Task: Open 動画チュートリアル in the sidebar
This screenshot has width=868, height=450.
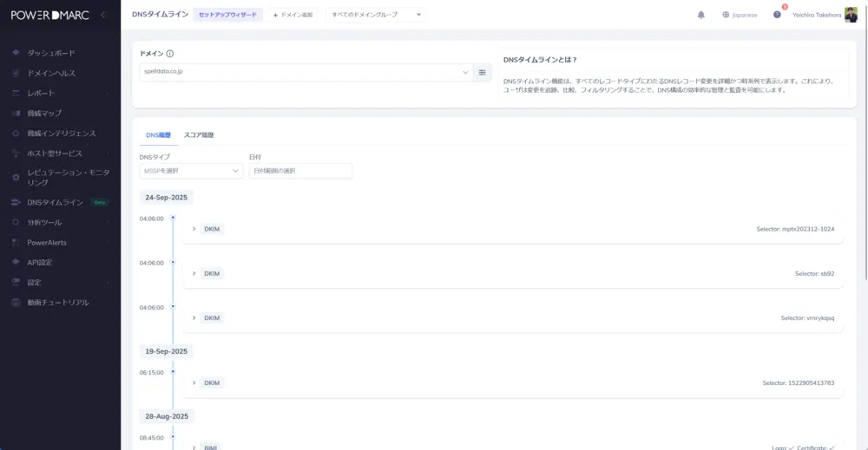Action: click(x=57, y=303)
